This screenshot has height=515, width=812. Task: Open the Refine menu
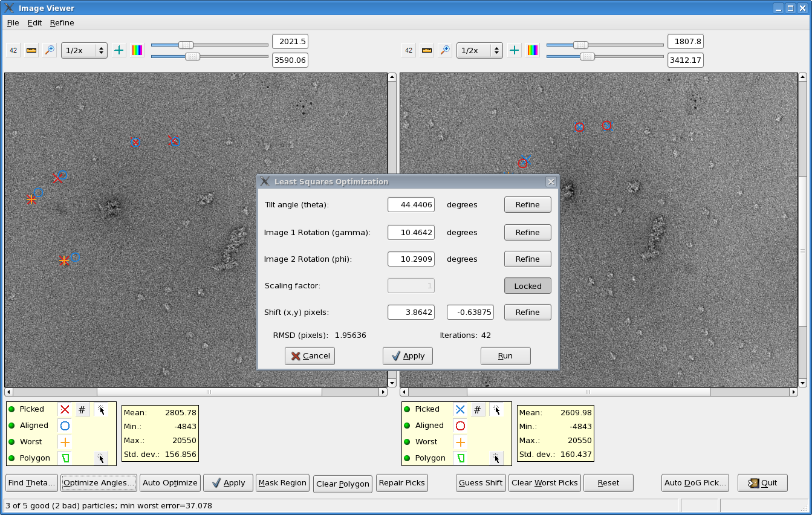point(62,23)
